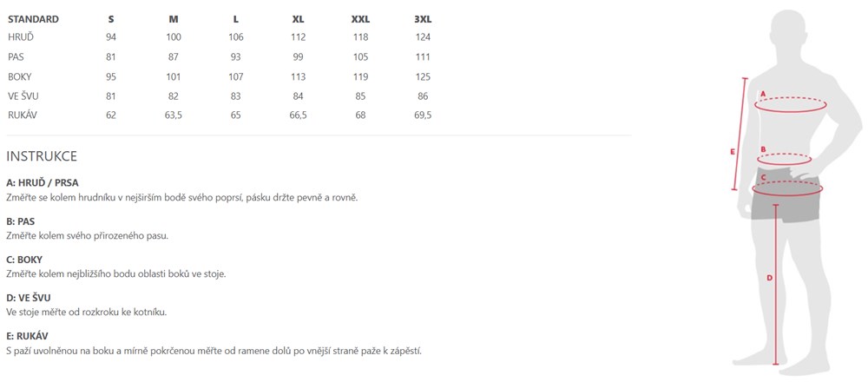Click the hips marker C on figure
This screenshot has height=382, width=868.
coord(763,178)
